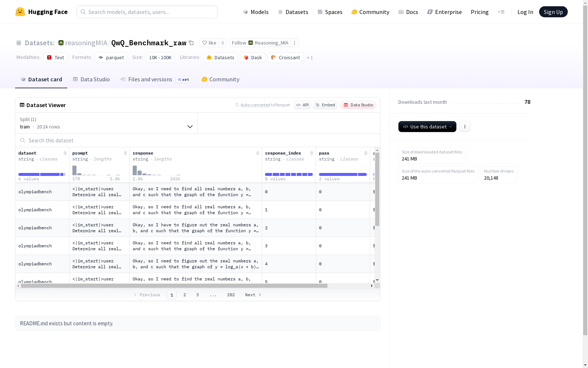Click the Sign Up button
Screen dimensions: 588x368
(553, 12)
